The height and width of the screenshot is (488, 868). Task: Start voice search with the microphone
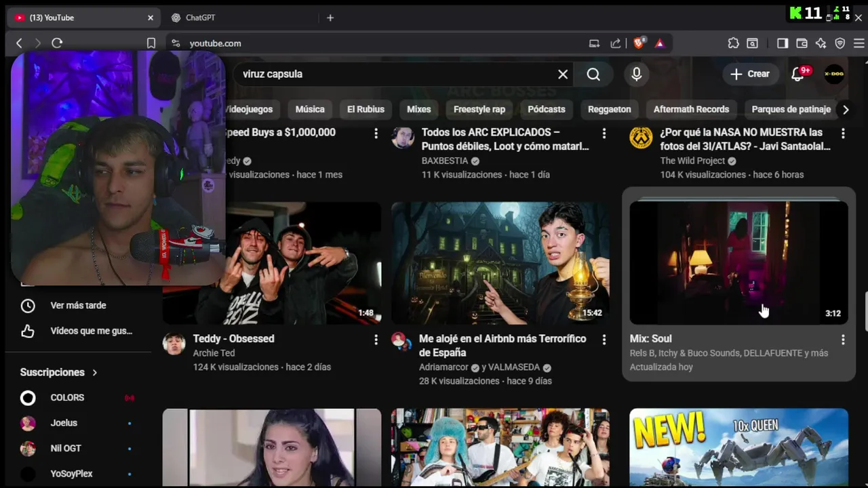[636, 75]
